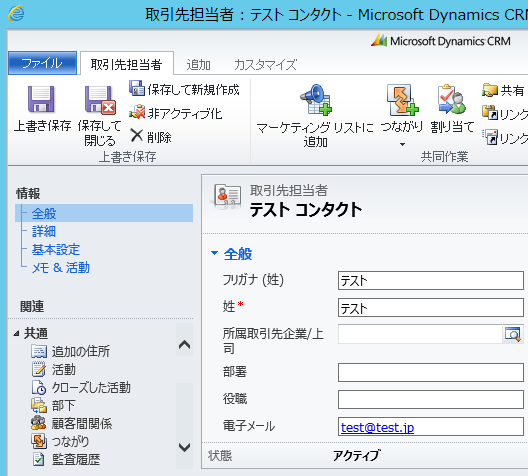Screen dimensions: 528x476
Task: Click the Internet Explorer icon in title bar
Action: click(16, 13)
